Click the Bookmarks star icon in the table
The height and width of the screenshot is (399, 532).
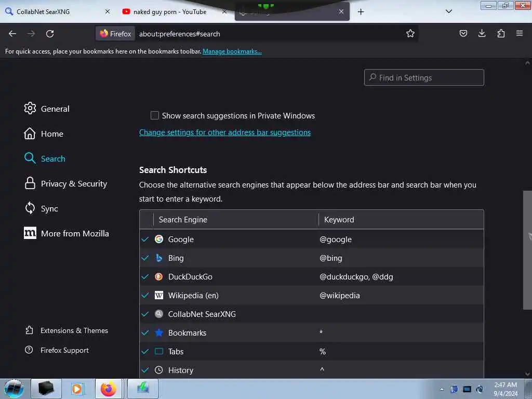pos(159,332)
